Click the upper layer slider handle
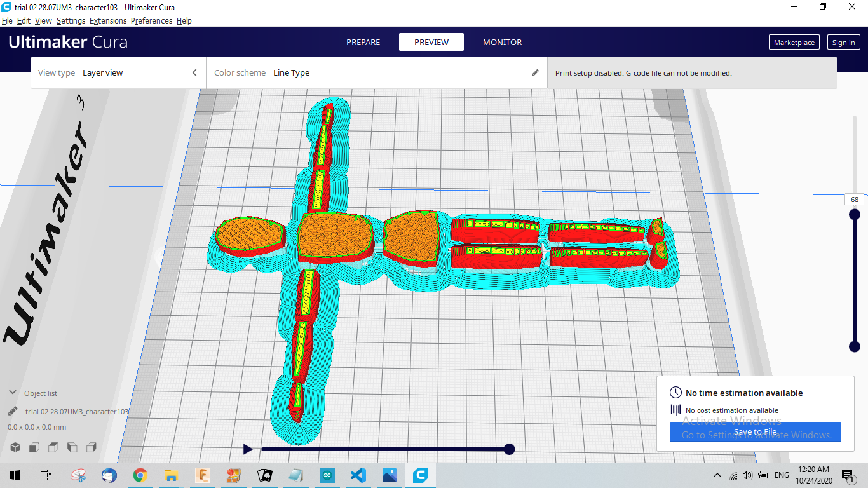868x488 pixels. tap(855, 214)
